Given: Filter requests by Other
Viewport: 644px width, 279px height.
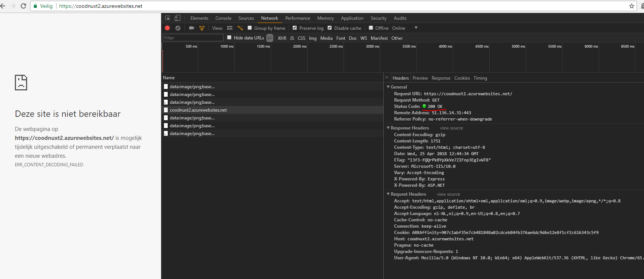Looking at the screenshot, I should click(x=397, y=38).
